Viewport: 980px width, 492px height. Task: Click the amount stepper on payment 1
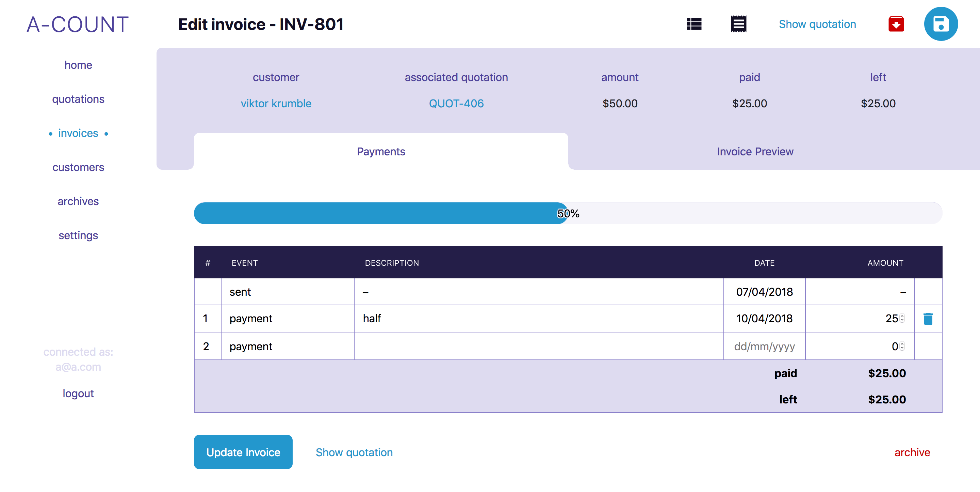point(902,318)
